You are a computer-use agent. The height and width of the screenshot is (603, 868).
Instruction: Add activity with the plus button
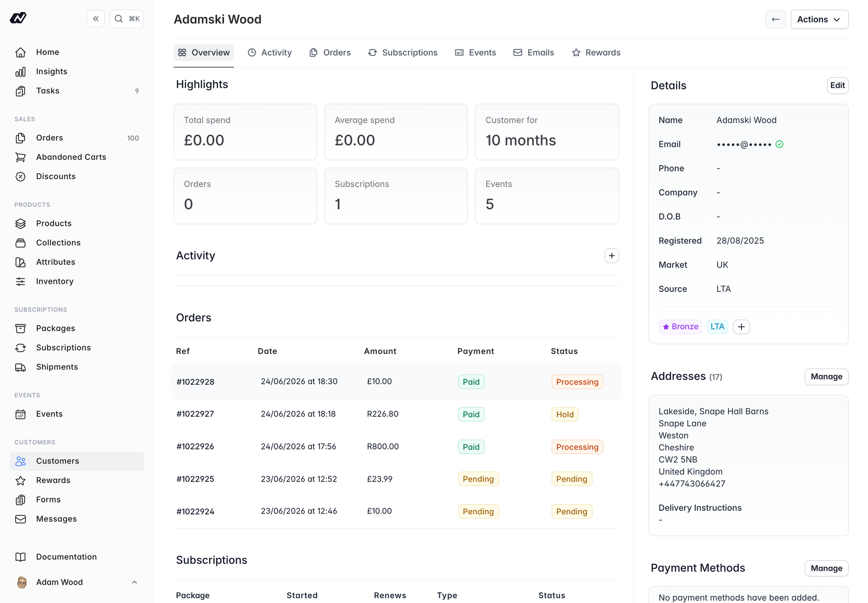(x=611, y=256)
